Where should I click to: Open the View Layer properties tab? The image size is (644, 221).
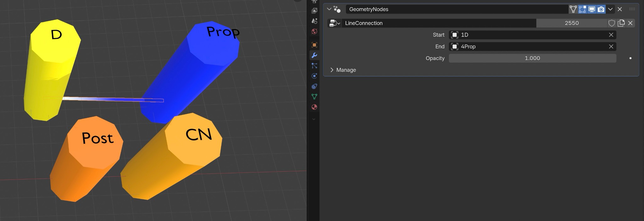[x=314, y=11]
